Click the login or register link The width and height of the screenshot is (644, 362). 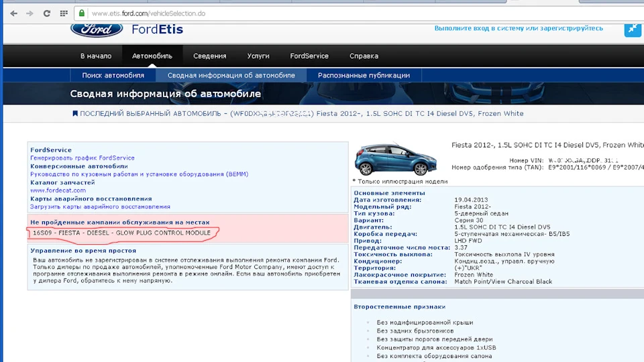click(519, 28)
